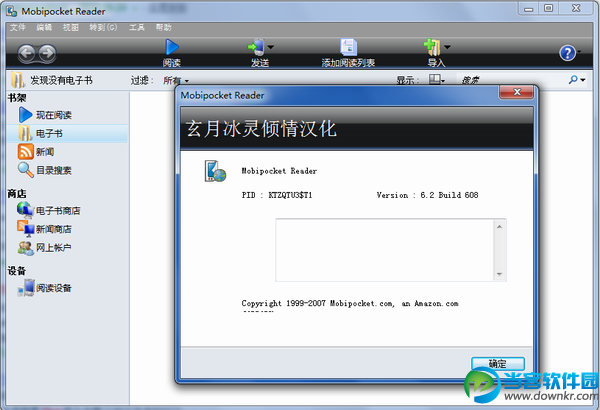Viewport: 600px width, 410px height.
Task: Close the Mobipocket Reader About dialog
Action: (517, 92)
